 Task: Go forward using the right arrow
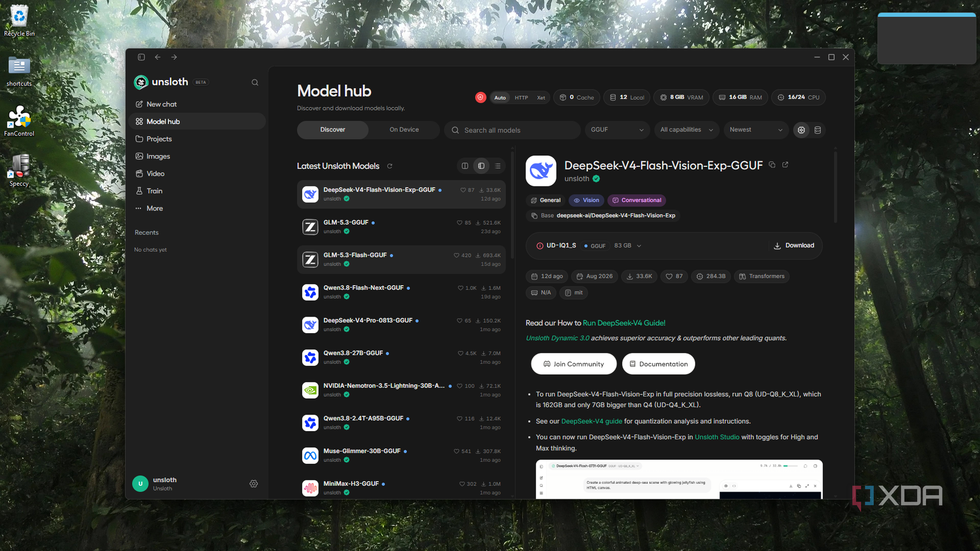tap(174, 57)
